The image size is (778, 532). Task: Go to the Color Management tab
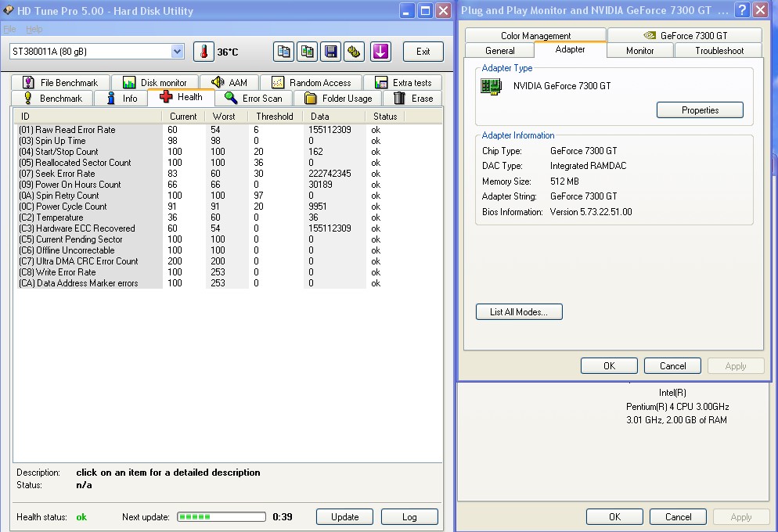tap(535, 35)
